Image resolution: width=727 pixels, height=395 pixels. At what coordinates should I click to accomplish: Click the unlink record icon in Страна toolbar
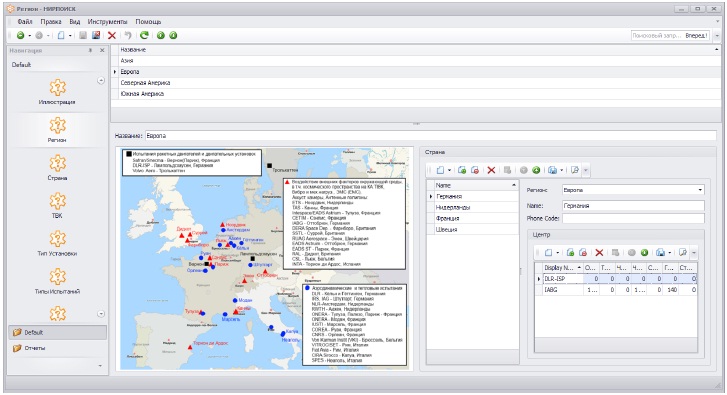(475, 170)
